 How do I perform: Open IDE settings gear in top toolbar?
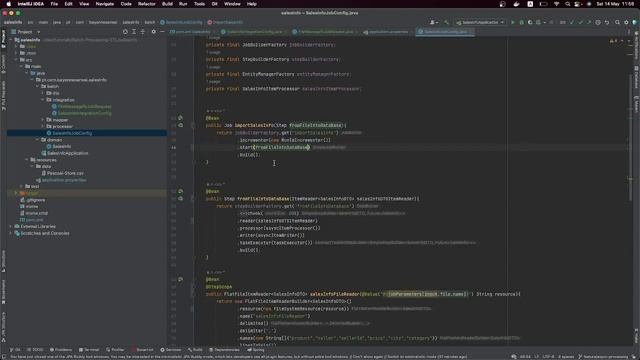tap(626, 22)
